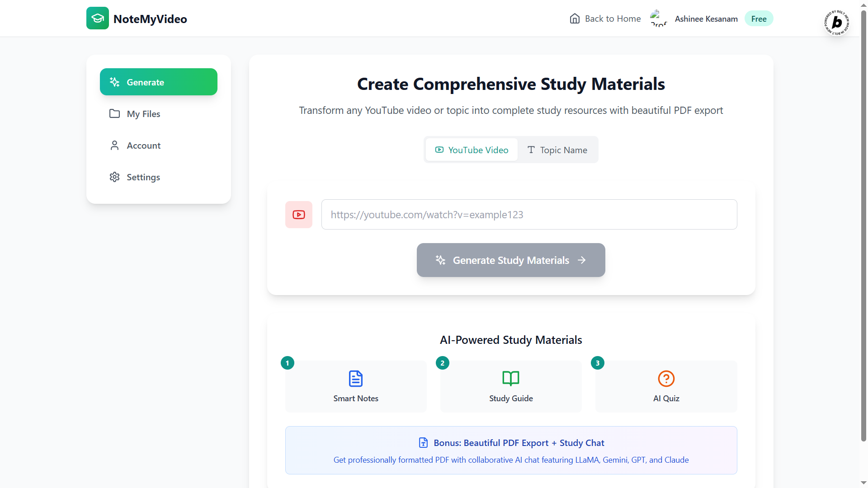
Task: Click the page vertical scrollbar
Action: (x=863, y=226)
